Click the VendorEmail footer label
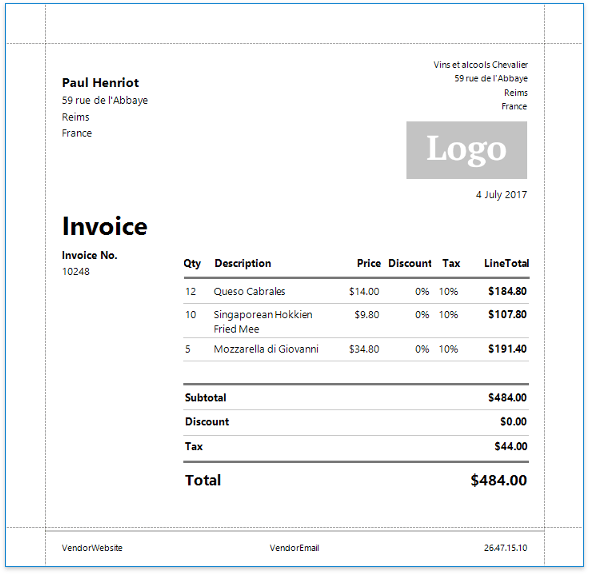This screenshot has height=574, width=589. click(294, 548)
